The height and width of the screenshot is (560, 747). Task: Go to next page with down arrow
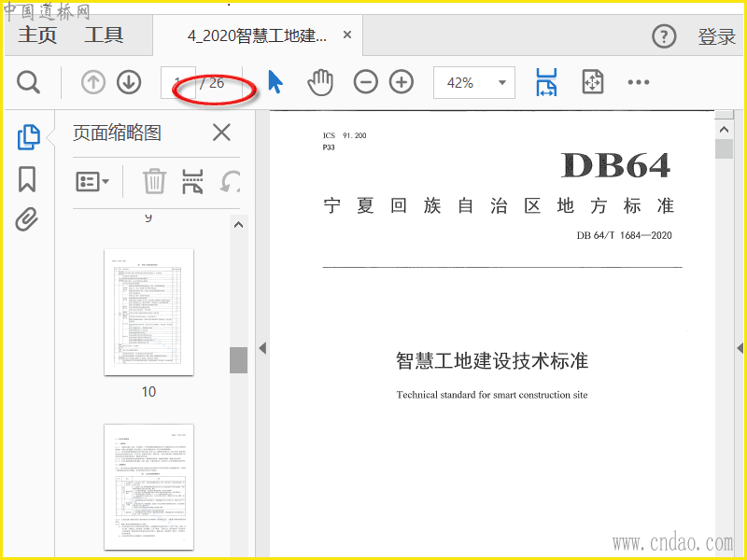[129, 82]
